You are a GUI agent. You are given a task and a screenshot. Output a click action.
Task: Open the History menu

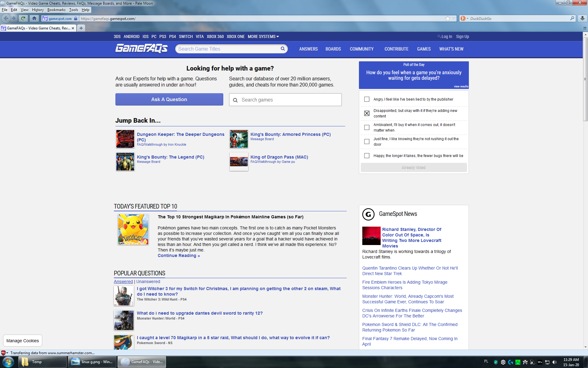click(x=38, y=10)
